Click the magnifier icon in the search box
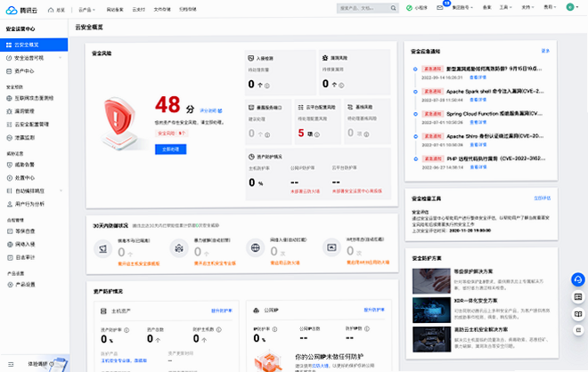Image resolution: width=588 pixels, height=372 pixels. [x=393, y=8]
